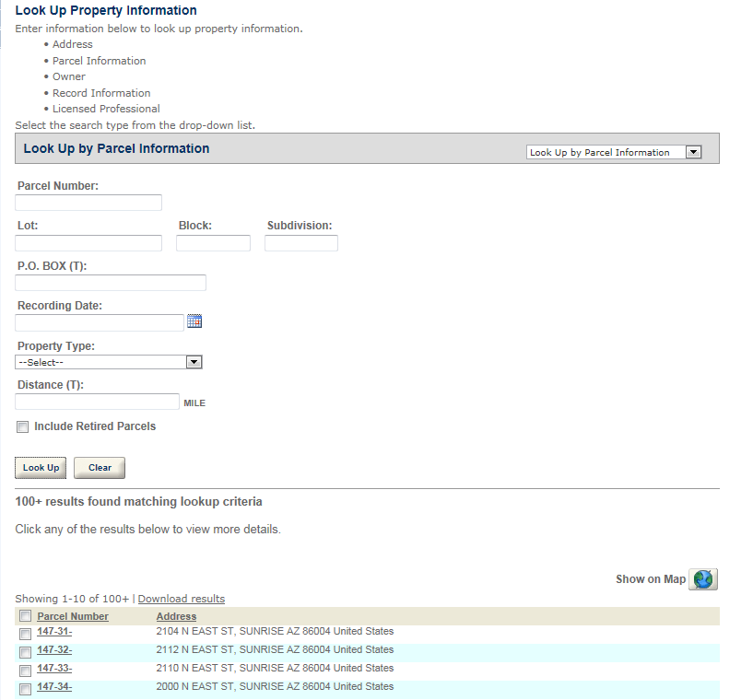Select the Block input field
Screen dimensions: 741x700
coord(213,243)
